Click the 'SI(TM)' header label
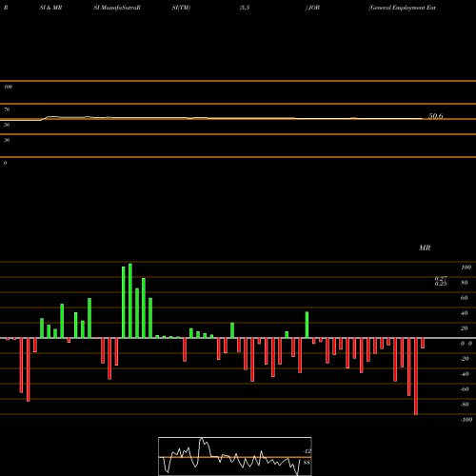This screenshot has height=476, width=476. click(181, 8)
